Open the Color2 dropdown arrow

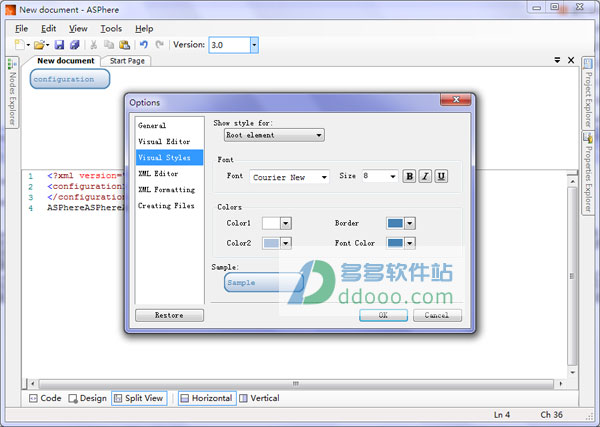(286, 243)
